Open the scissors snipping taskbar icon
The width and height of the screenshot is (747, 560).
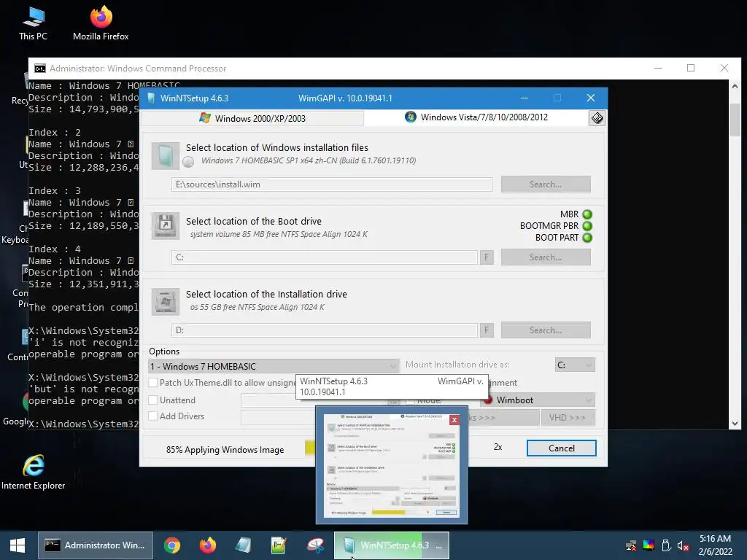[x=315, y=545]
